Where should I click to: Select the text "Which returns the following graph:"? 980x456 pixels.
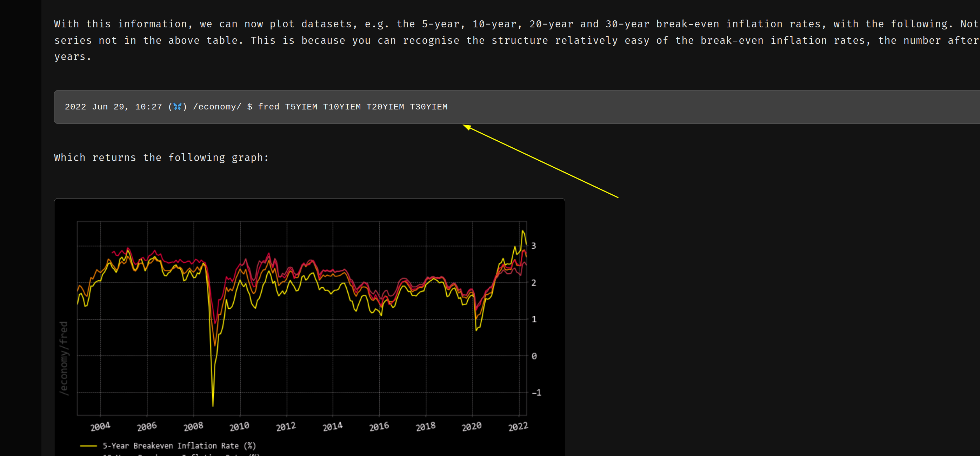(161, 157)
